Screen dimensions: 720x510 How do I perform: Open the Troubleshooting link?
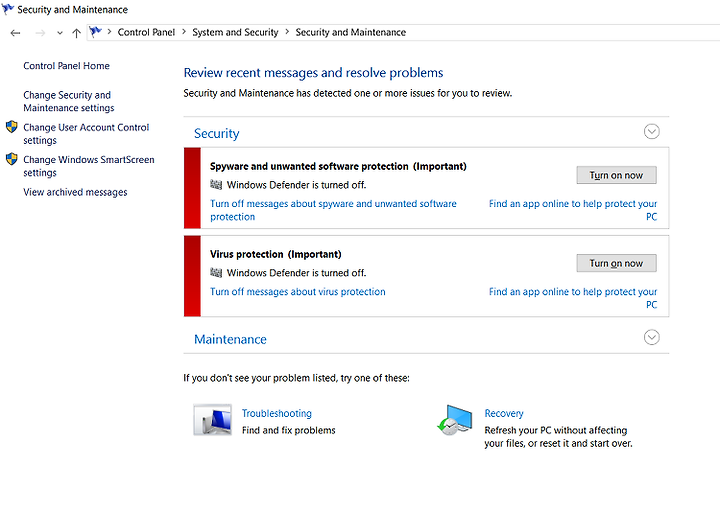click(x=276, y=413)
